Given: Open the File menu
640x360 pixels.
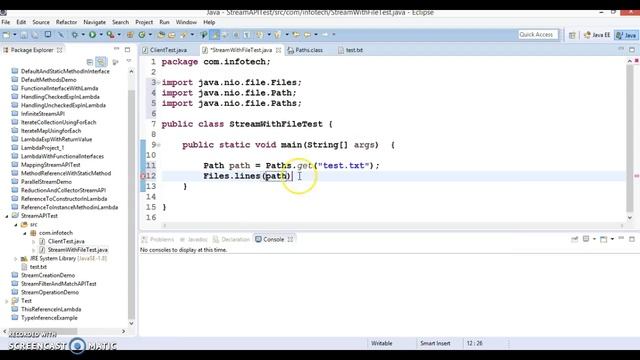Looking at the screenshot, I should coord(6,22).
